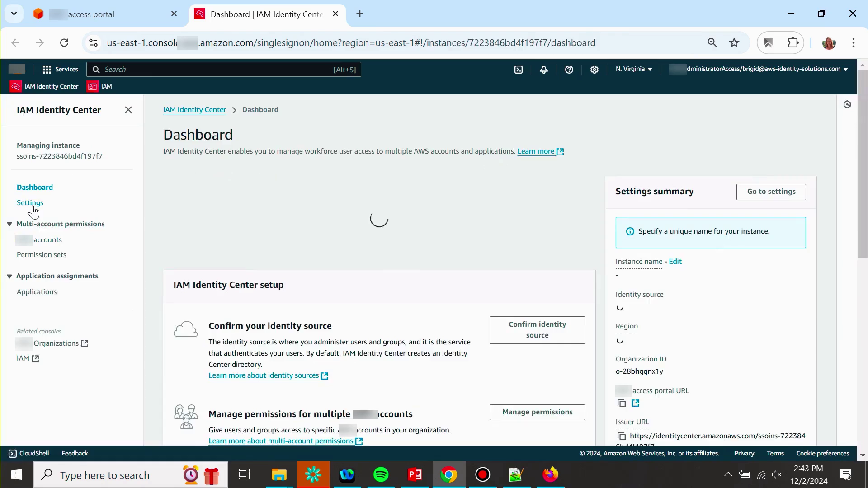Select Dashboard in the side navigation

click(x=35, y=188)
